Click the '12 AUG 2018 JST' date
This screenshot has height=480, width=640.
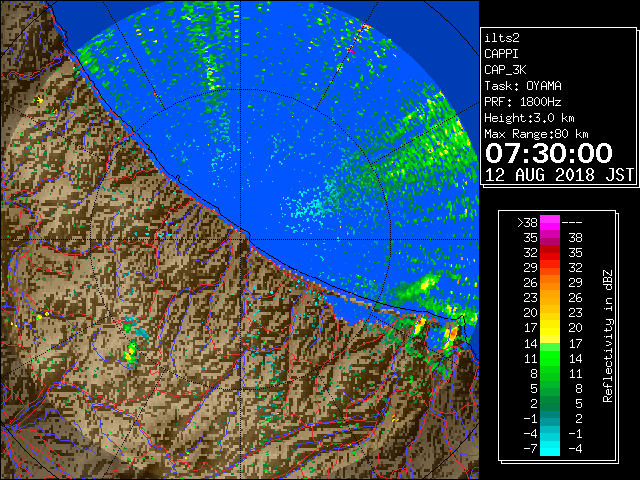pos(559,175)
